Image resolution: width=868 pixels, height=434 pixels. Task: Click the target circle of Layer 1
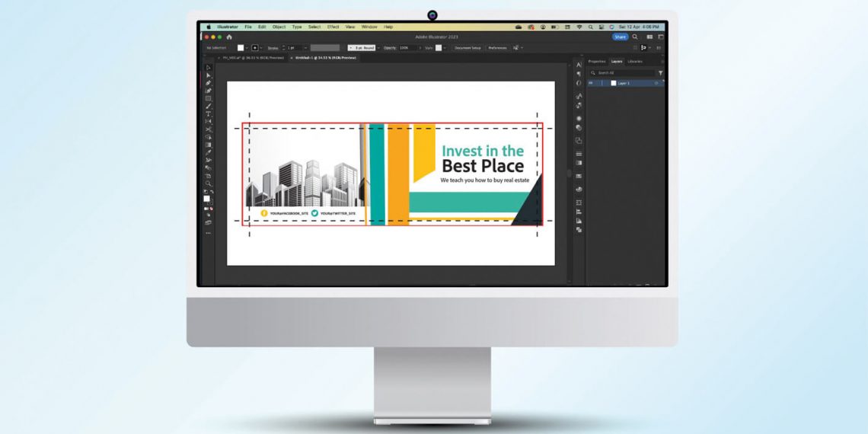pos(656,83)
